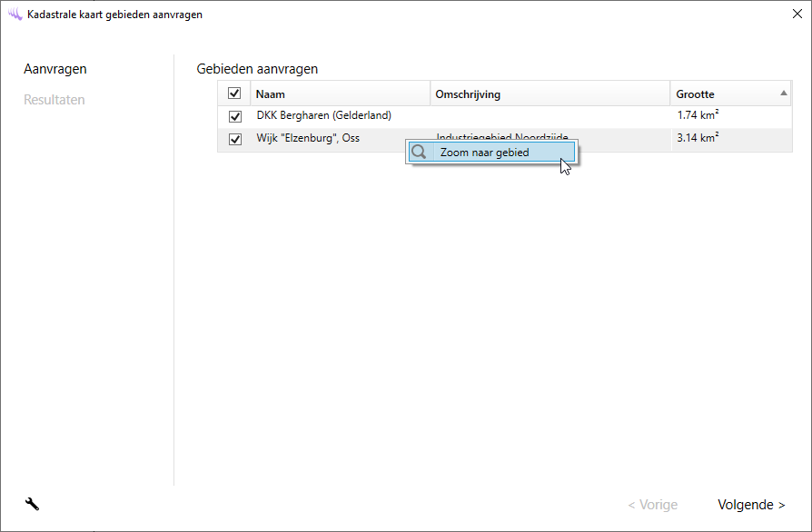Go back with the Vorige button
The height and width of the screenshot is (532, 812).
(x=652, y=505)
